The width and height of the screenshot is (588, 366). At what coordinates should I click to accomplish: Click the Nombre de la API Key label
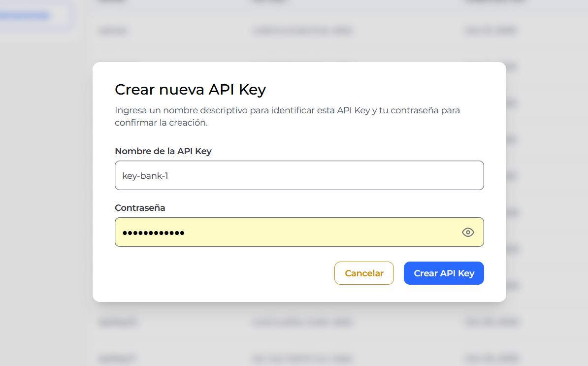[x=163, y=151]
